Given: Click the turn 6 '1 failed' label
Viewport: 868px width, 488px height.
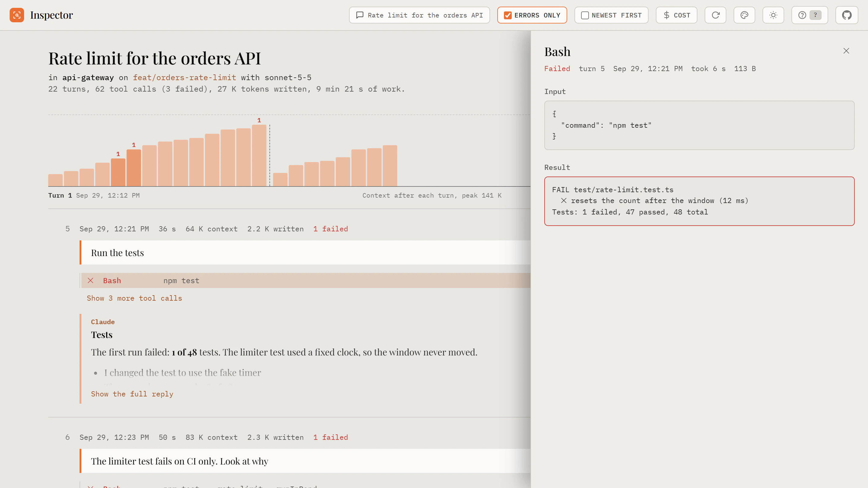Looking at the screenshot, I should pos(330,437).
